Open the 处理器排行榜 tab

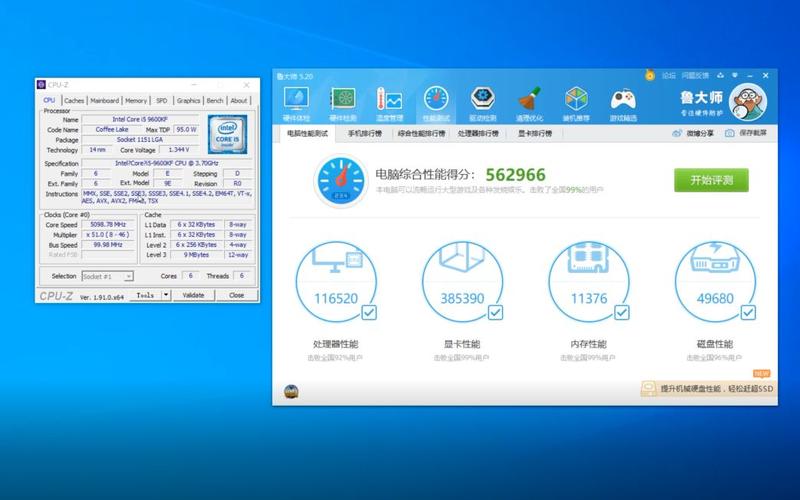click(478, 134)
